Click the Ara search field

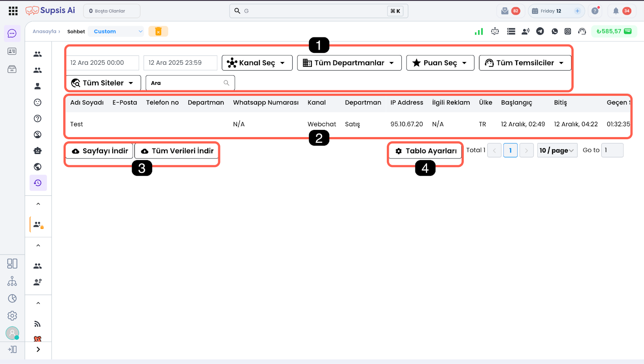tap(186, 83)
